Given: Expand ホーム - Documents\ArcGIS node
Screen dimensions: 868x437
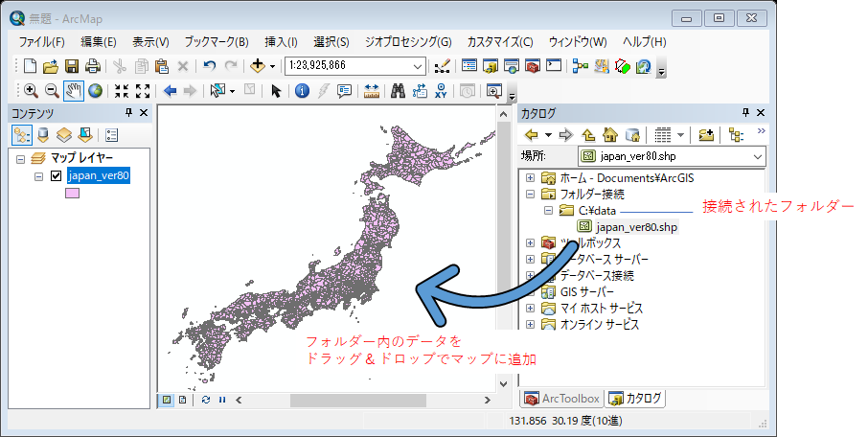Looking at the screenshot, I should pos(531,178).
